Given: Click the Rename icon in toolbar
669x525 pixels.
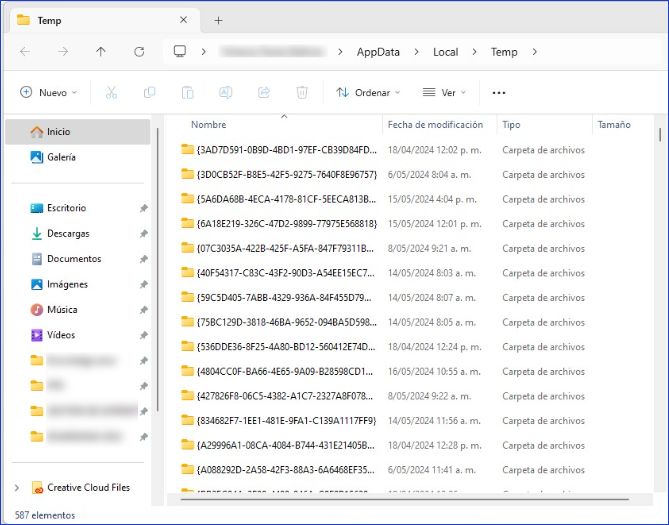Looking at the screenshot, I should coord(226,92).
